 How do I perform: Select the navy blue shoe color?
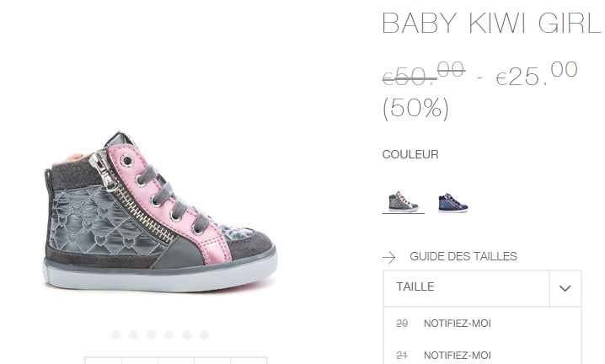[453, 202]
